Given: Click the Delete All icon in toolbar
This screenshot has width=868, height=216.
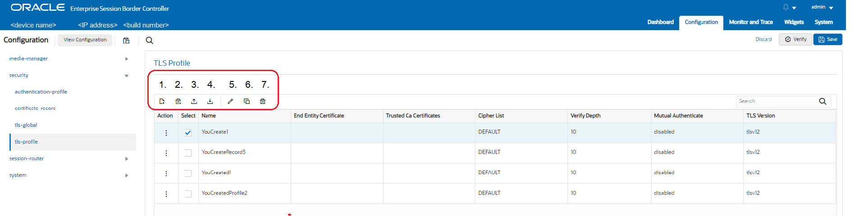Looking at the screenshot, I should 178,101.
